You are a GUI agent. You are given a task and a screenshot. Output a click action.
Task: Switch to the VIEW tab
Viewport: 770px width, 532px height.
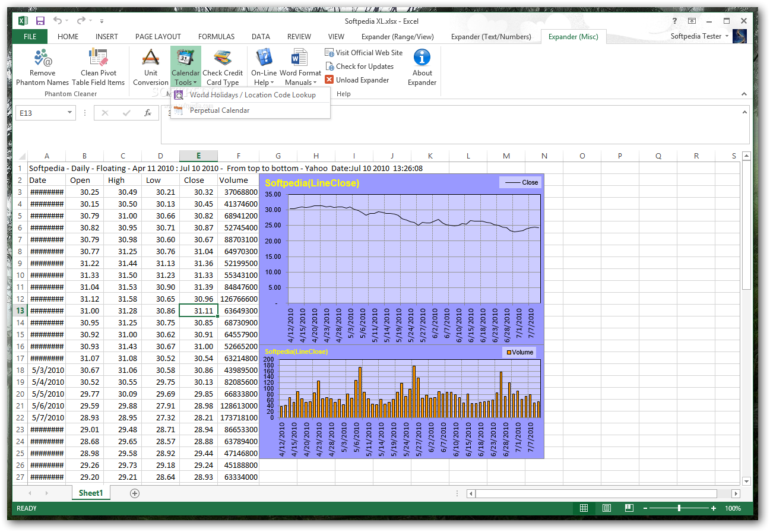tap(336, 37)
